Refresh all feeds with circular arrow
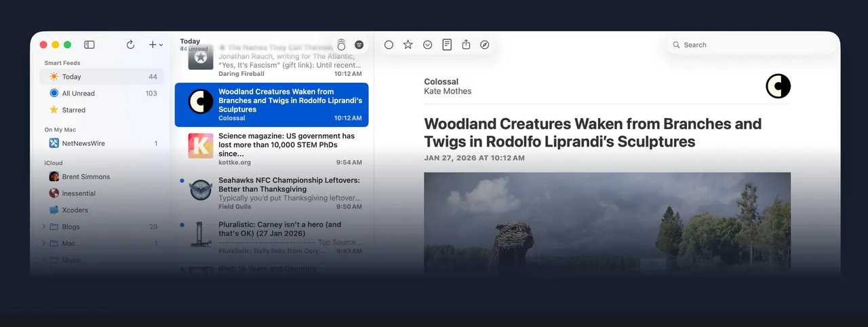Image resolution: width=868 pixels, height=327 pixels. tap(130, 45)
